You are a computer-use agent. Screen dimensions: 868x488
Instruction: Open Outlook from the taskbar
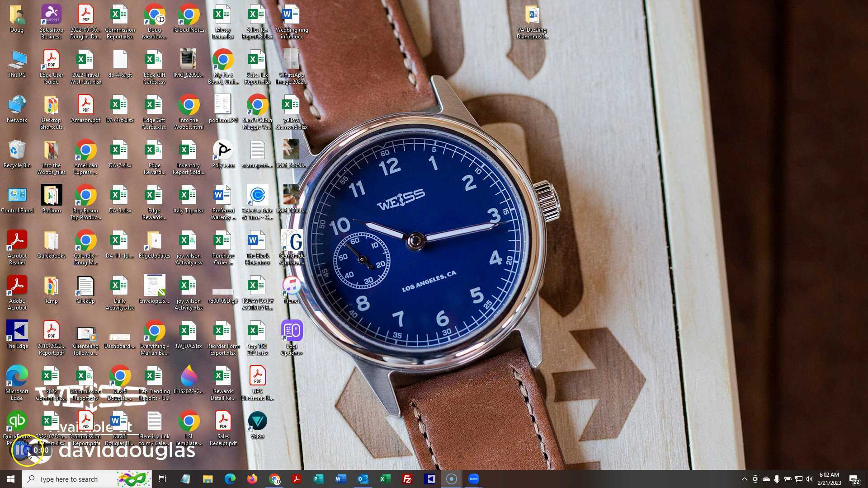pyautogui.click(x=363, y=479)
